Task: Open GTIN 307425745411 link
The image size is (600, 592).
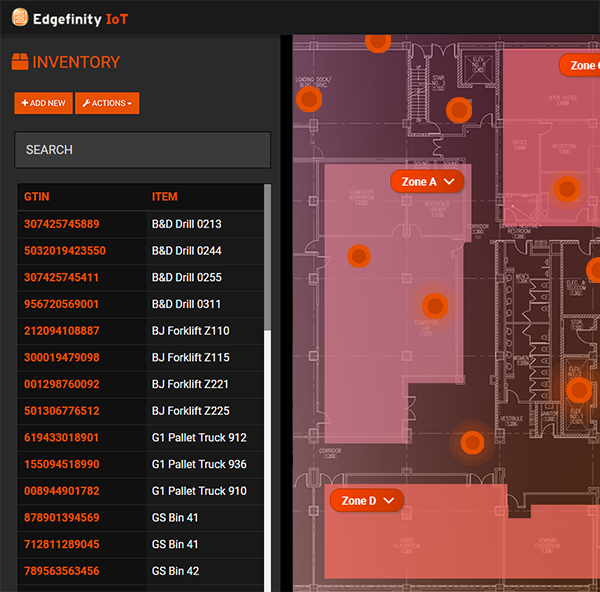Action: click(61, 277)
